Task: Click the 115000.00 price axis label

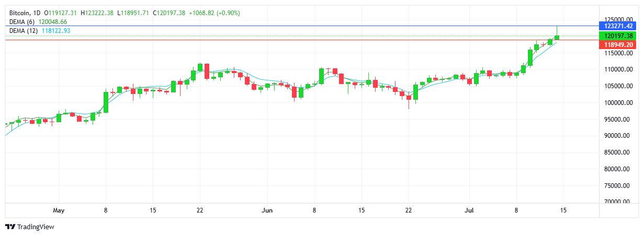Action: (x=618, y=53)
